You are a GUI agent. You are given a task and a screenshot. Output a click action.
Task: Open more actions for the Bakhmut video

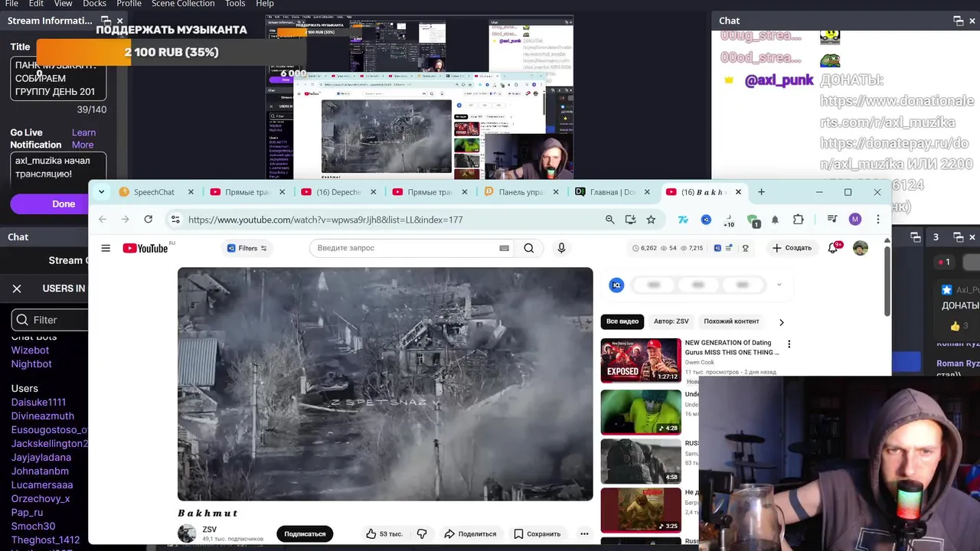[x=584, y=533]
